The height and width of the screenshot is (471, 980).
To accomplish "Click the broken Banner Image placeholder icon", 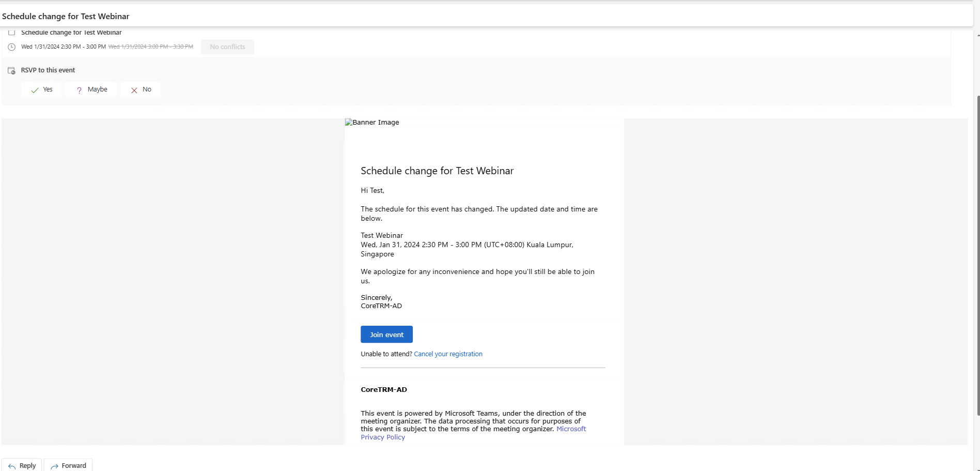I will click(x=348, y=122).
